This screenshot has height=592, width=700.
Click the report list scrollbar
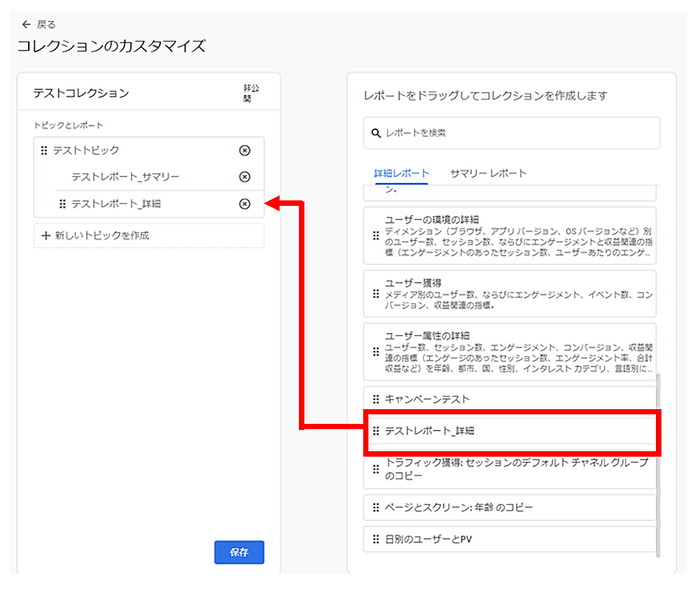coord(657,462)
